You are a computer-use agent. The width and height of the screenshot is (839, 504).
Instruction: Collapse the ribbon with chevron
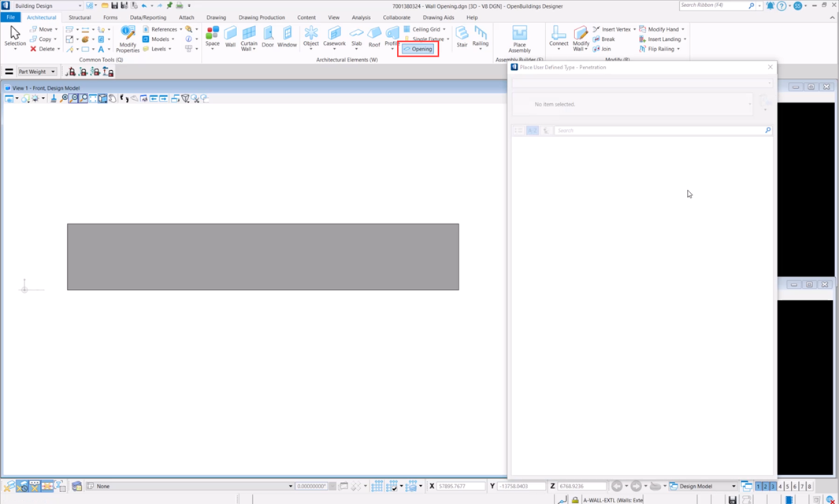click(833, 17)
